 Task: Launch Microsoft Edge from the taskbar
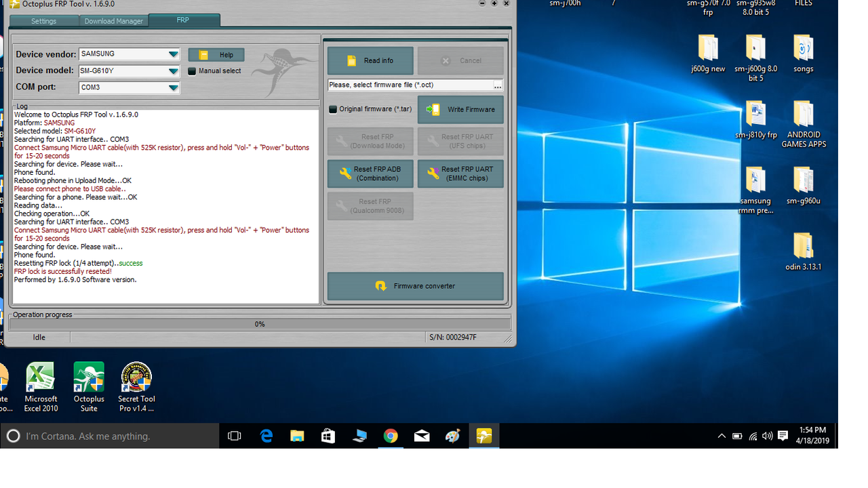[x=267, y=436]
